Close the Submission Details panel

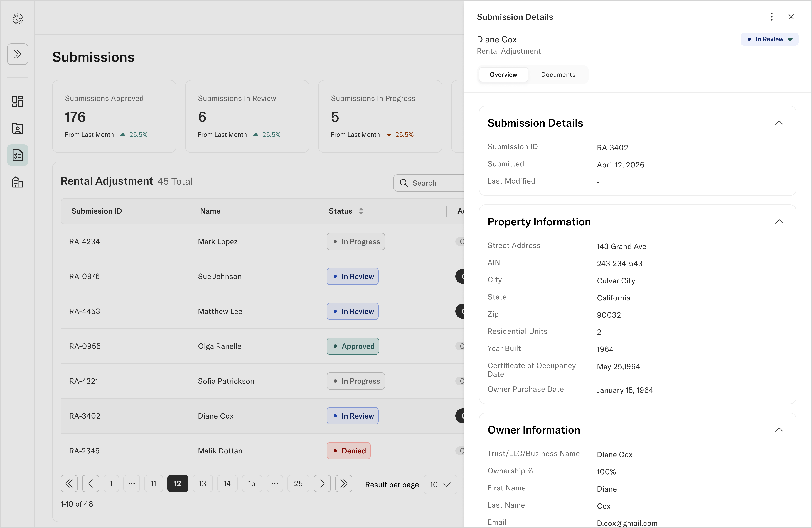pyautogui.click(x=791, y=17)
